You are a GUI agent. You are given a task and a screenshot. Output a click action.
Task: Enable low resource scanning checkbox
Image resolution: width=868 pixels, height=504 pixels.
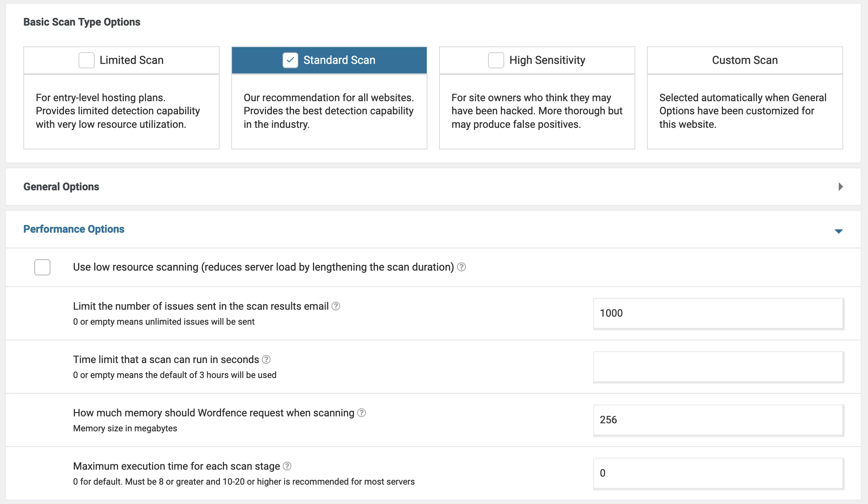[42, 267]
